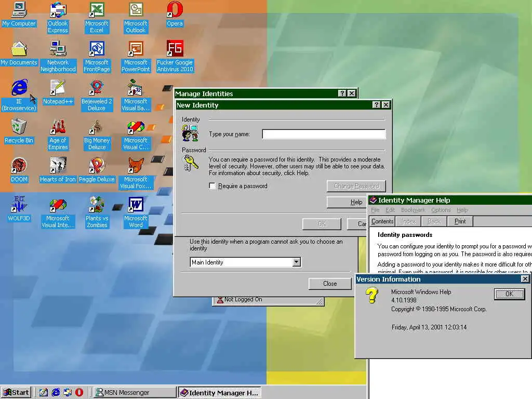532x399 pixels.
Task: Click Close in Manage Identities dialog
Action: point(330,284)
